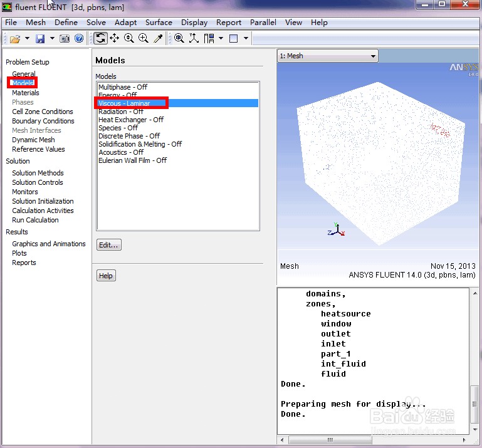Click the open file folder icon
Image resolution: width=482 pixels, height=448 pixels.
15,39
